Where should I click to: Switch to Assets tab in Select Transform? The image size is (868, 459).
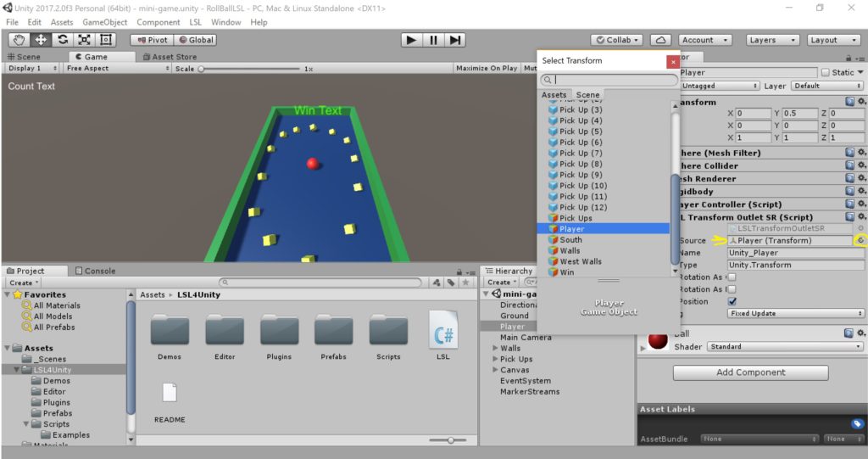coord(554,95)
